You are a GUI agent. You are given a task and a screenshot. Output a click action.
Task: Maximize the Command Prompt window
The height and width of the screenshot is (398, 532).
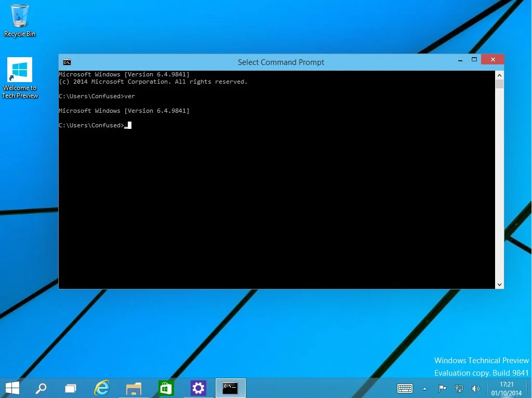474,60
